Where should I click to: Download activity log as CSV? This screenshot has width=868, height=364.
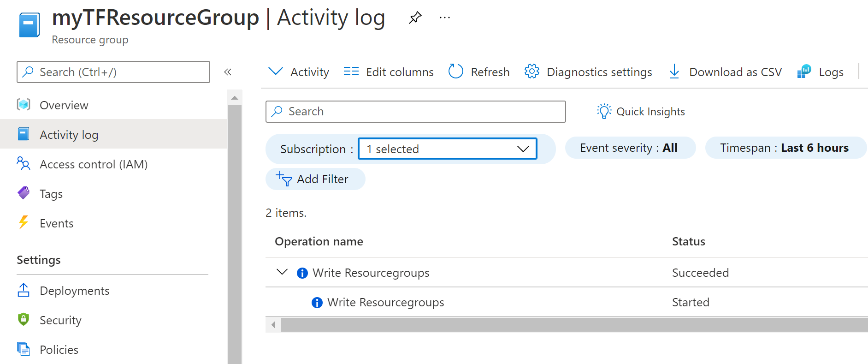(x=674, y=72)
